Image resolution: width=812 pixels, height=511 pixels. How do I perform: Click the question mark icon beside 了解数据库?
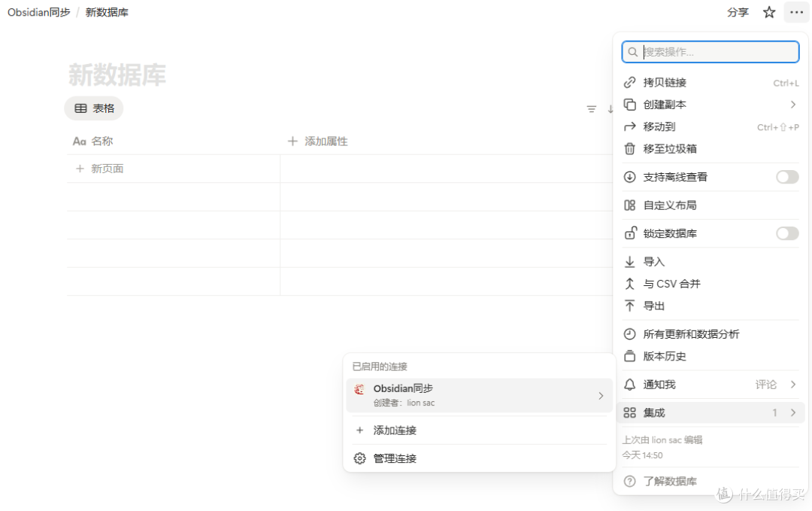point(630,482)
